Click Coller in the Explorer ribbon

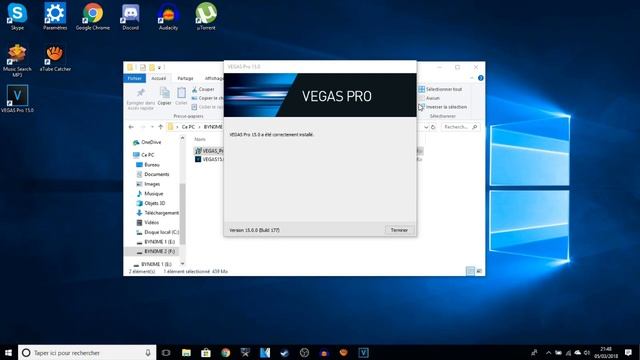[181, 96]
